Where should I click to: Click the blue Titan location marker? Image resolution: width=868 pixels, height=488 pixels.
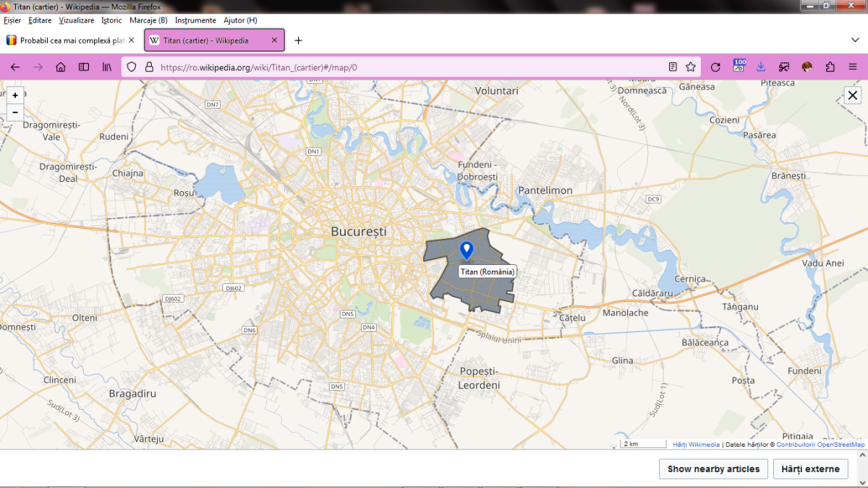pos(467,251)
